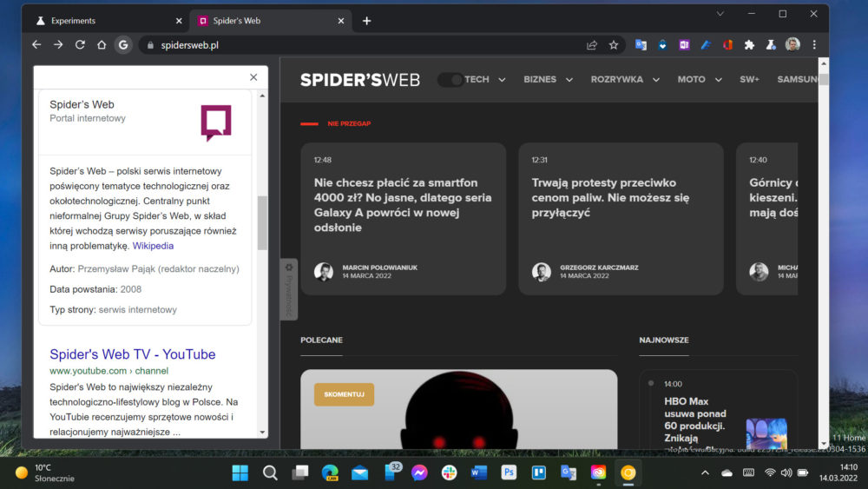Open Chrome three-dot menu
This screenshot has height=489, width=868.
point(814,45)
